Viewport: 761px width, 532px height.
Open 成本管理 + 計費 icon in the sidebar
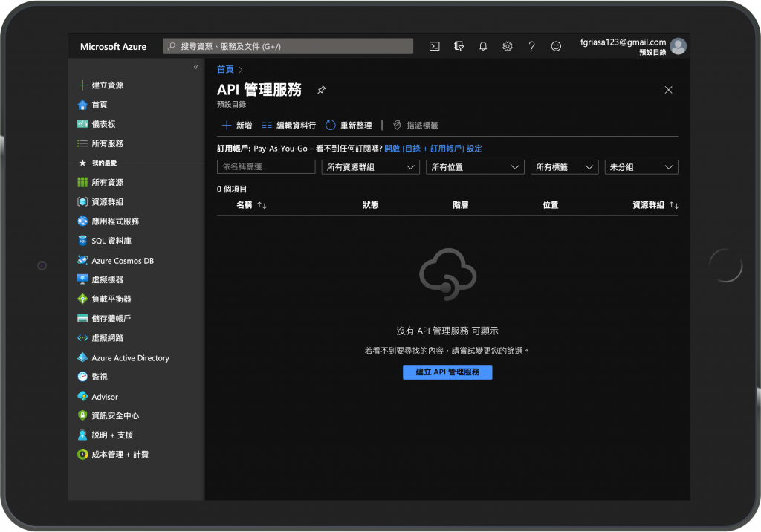point(82,454)
